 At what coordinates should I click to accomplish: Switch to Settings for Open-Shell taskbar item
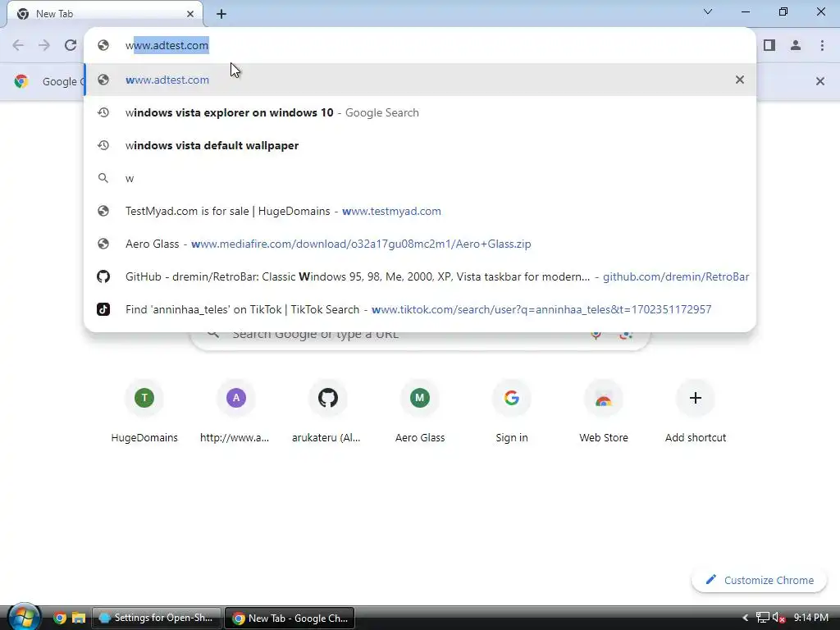pos(157,618)
